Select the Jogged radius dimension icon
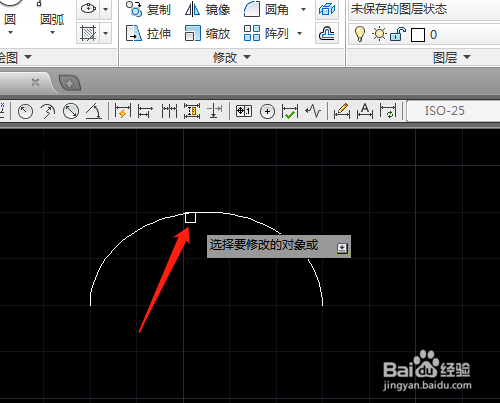The image size is (500, 403). click(x=48, y=111)
